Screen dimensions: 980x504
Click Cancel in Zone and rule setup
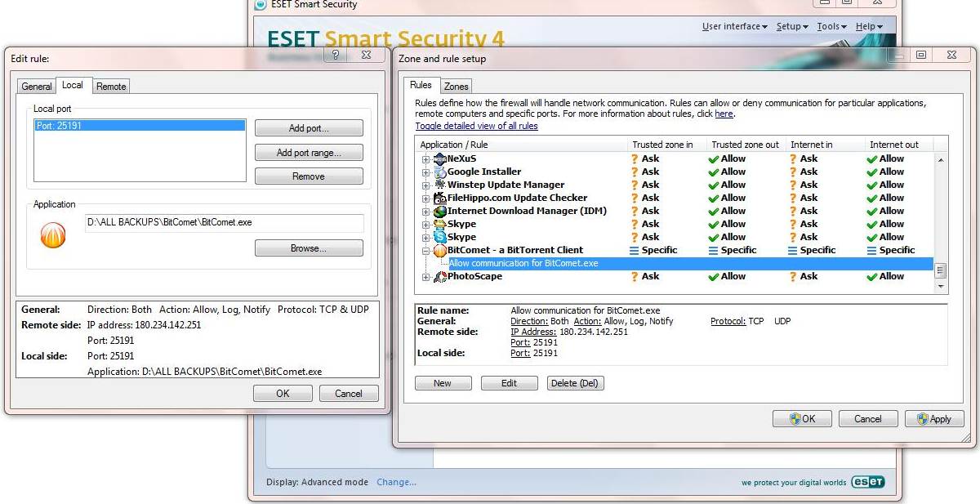868,419
